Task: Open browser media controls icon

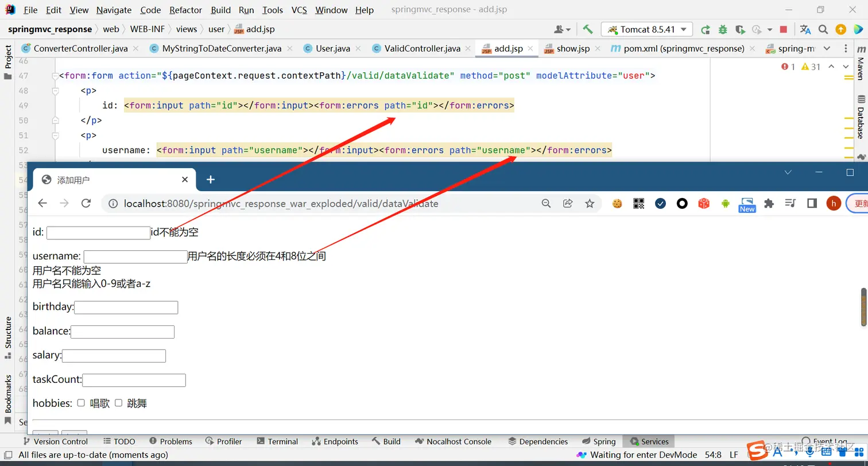Action: pyautogui.click(x=790, y=203)
